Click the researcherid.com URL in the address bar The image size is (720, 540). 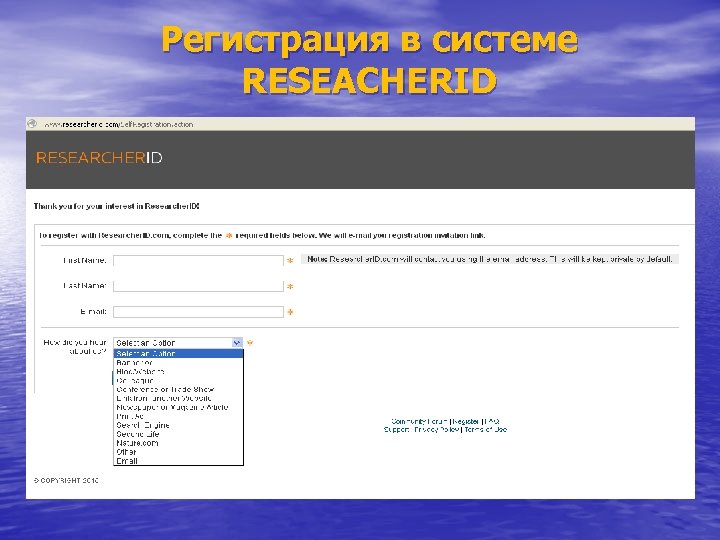point(118,124)
